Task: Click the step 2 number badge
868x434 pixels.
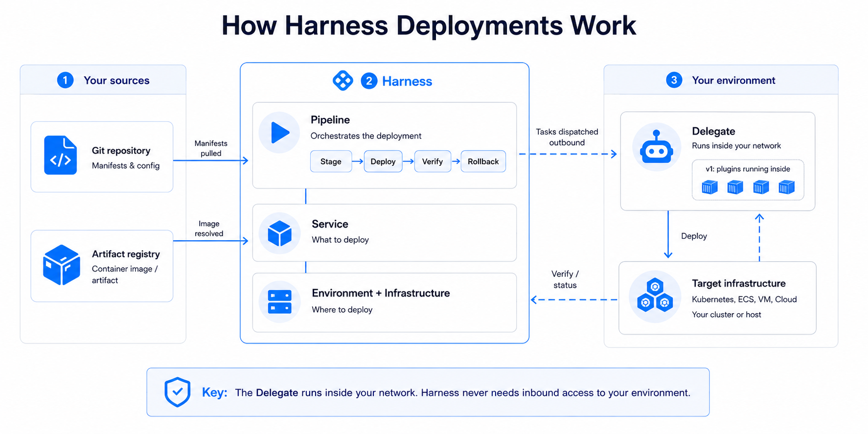Action: (x=369, y=81)
